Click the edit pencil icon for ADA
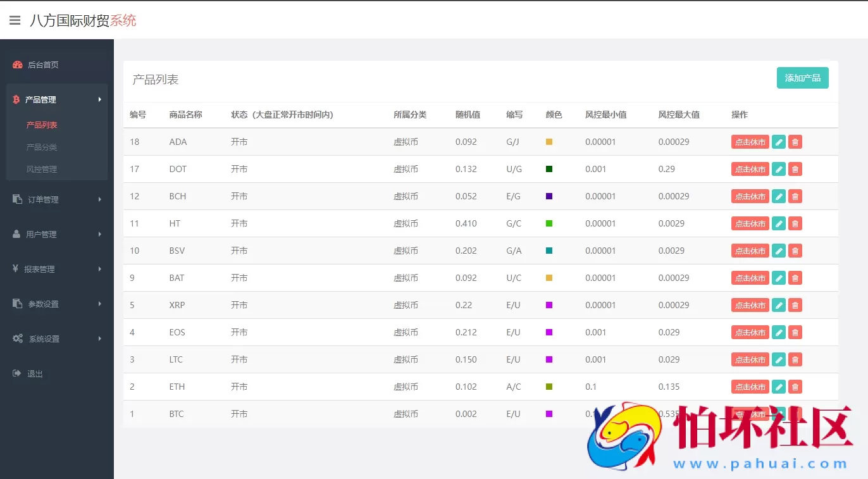 click(779, 142)
